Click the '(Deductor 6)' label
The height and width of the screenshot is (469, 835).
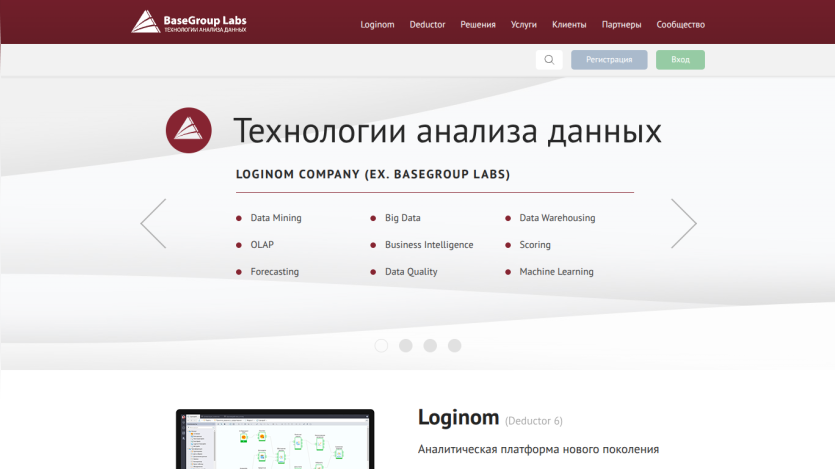[x=534, y=421]
